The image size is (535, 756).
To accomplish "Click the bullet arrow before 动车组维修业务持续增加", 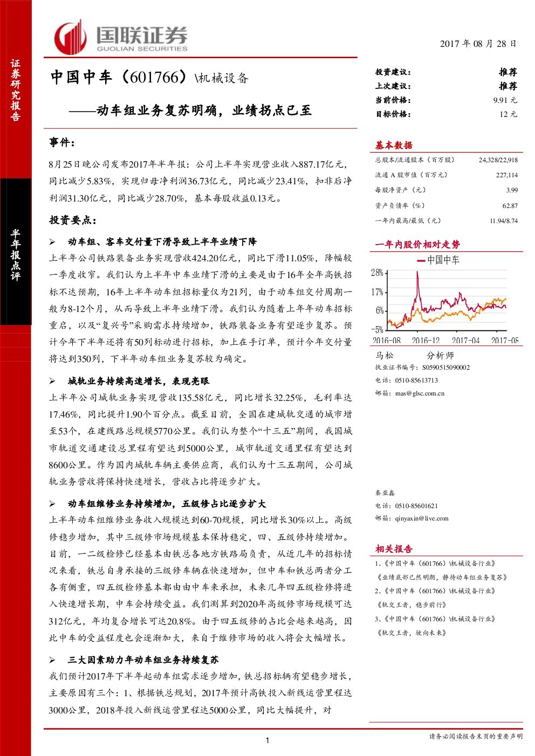I will [53, 504].
